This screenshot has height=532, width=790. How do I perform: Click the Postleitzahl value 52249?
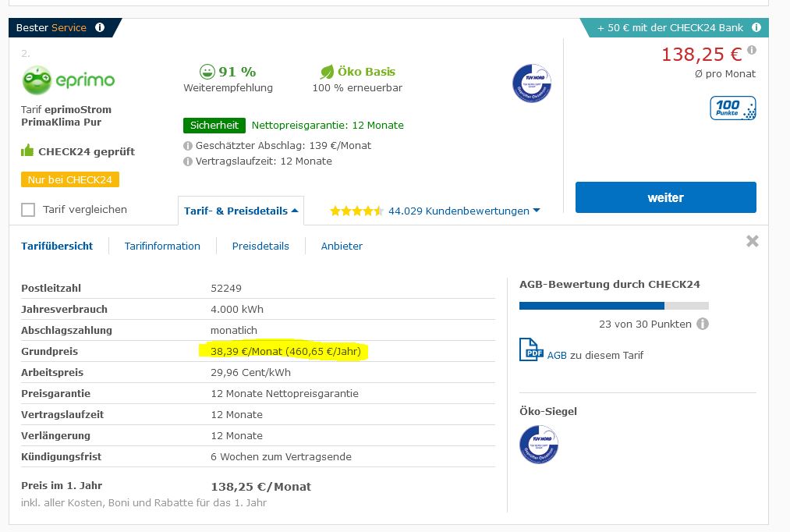(225, 288)
